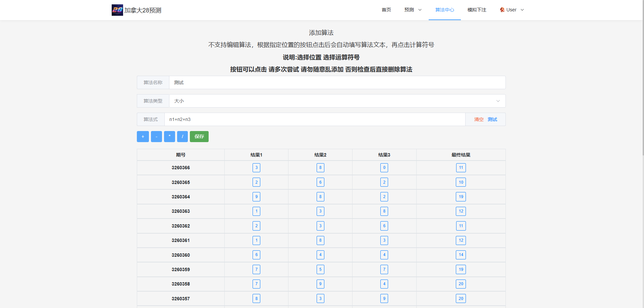Viewport: 644px width, 308px height.
Task: Click into the 算法名称 input field
Action: (337, 82)
